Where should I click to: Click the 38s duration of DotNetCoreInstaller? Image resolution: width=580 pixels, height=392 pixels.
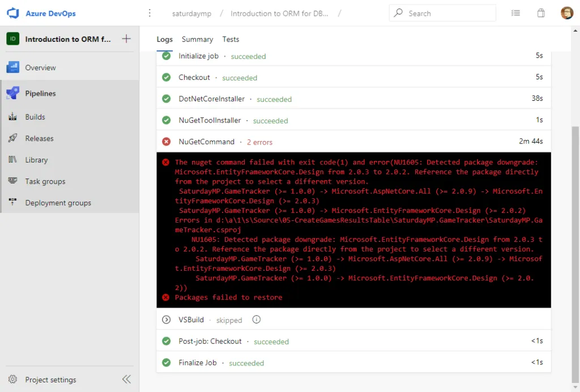537,99
